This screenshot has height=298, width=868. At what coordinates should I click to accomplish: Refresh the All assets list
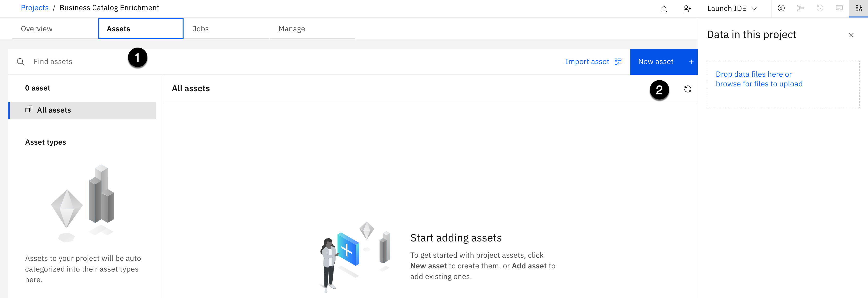pos(687,89)
